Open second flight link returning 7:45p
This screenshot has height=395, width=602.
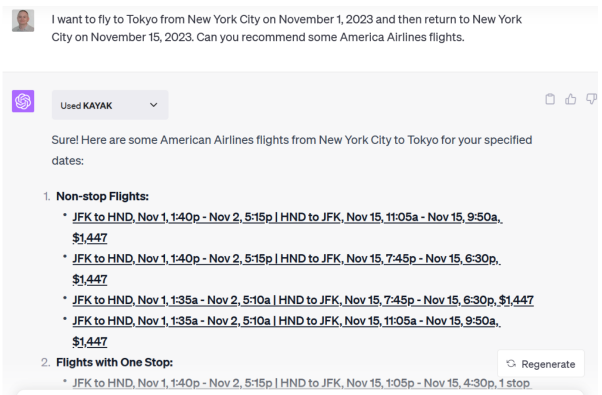click(286, 259)
